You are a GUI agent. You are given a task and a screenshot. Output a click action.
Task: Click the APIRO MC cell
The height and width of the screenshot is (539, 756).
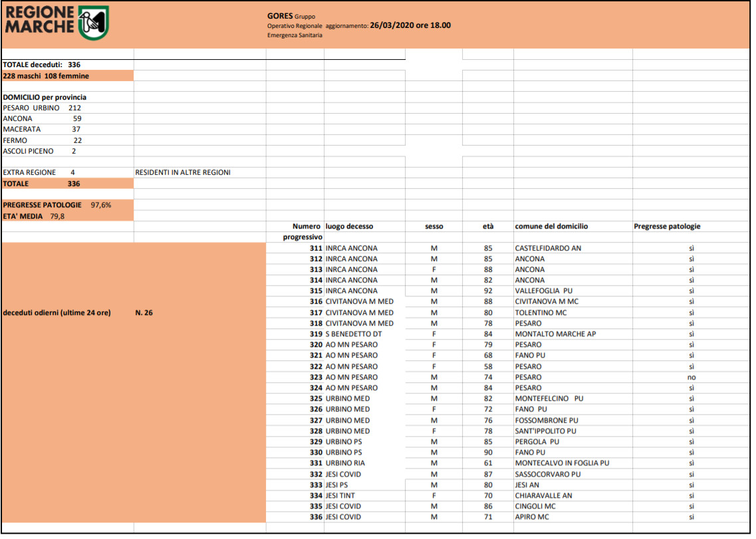tap(532, 517)
